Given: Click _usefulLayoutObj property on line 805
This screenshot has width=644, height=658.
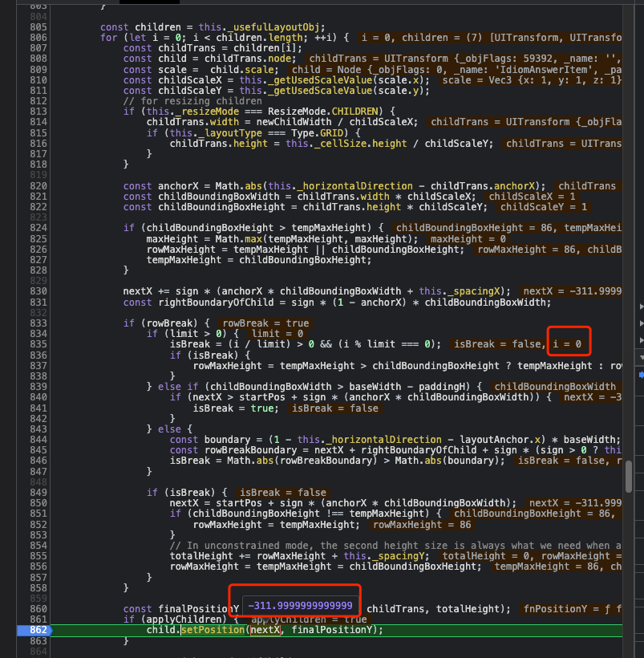Looking at the screenshot, I should (274, 27).
